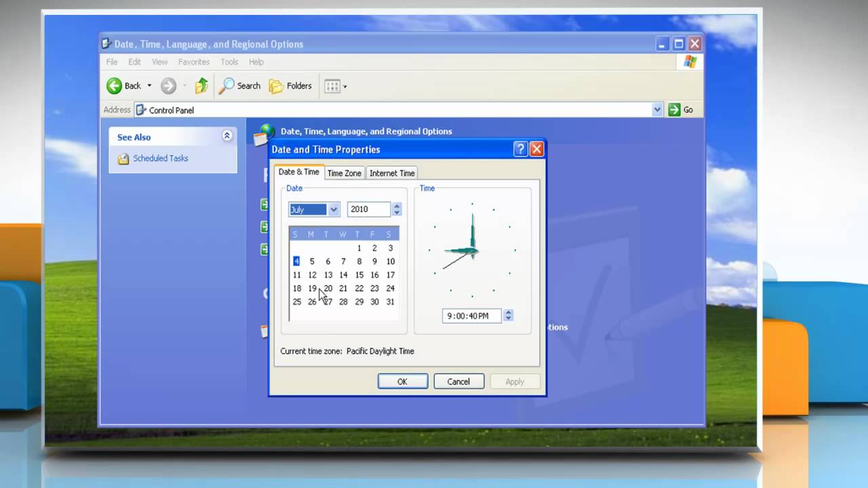Click the Windows flag logo icon
This screenshot has width=868, height=488.
tap(690, 62)
